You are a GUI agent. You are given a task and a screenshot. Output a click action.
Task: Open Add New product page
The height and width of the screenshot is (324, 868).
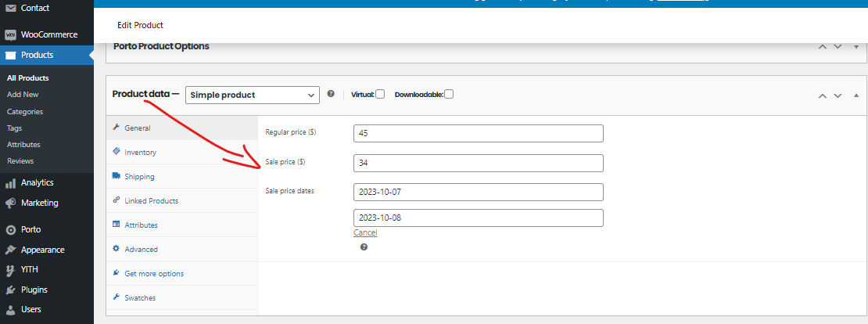click(x=23, y=95)
